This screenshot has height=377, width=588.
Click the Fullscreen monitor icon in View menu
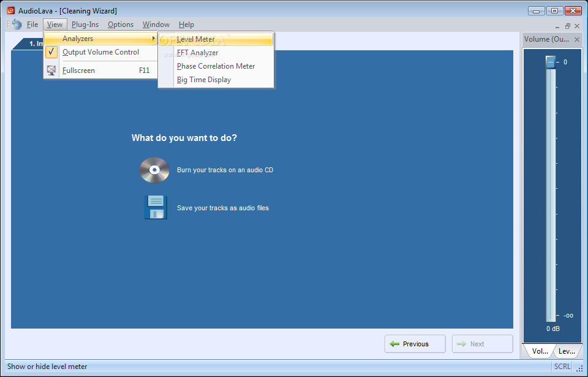51,70
